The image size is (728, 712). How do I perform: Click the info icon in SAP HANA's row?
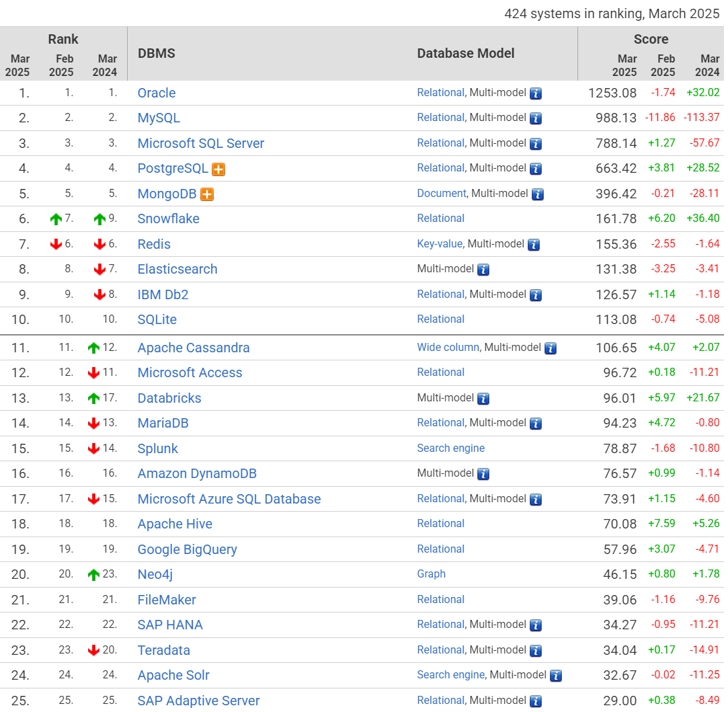(536, 626)
